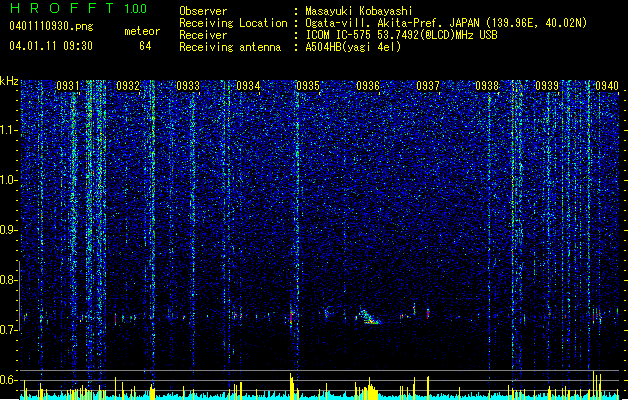
Task: Click the date stamp 04.01.11 09:30
Action: [51, 46]
